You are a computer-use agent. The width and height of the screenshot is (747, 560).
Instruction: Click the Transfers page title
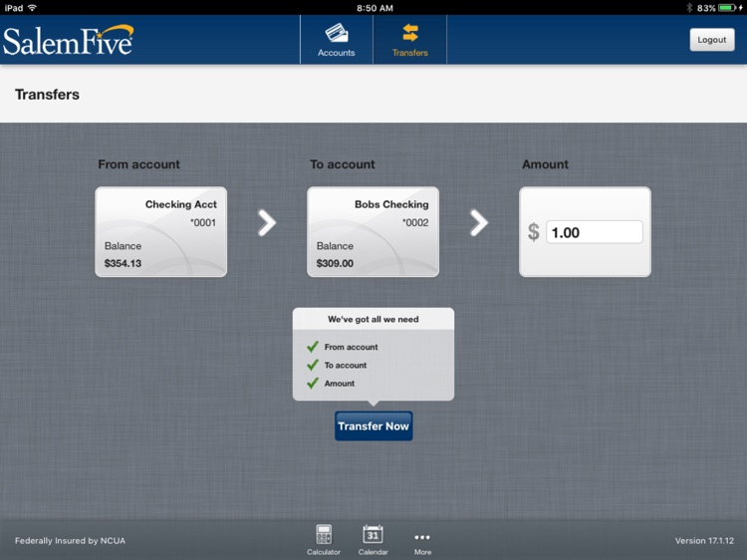pyautogui.click(x=47, y=95)
